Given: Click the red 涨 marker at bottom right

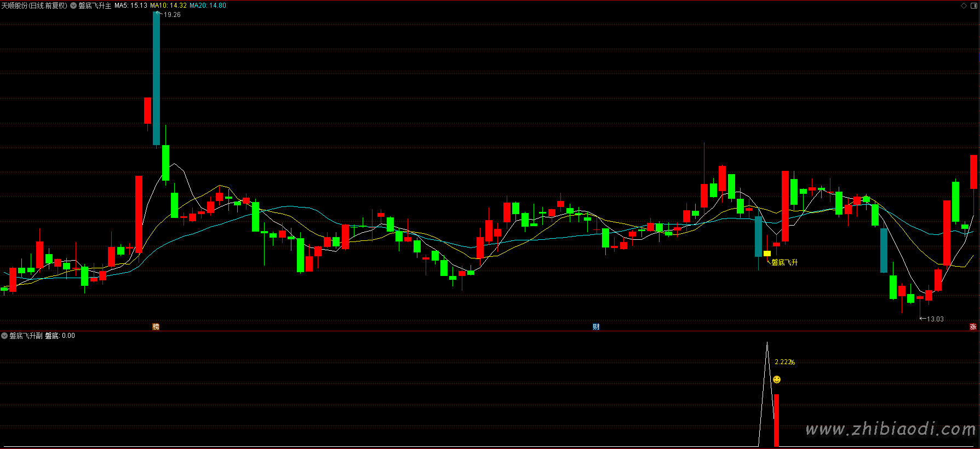Looking at the screenshot, I should click(973, 327).
